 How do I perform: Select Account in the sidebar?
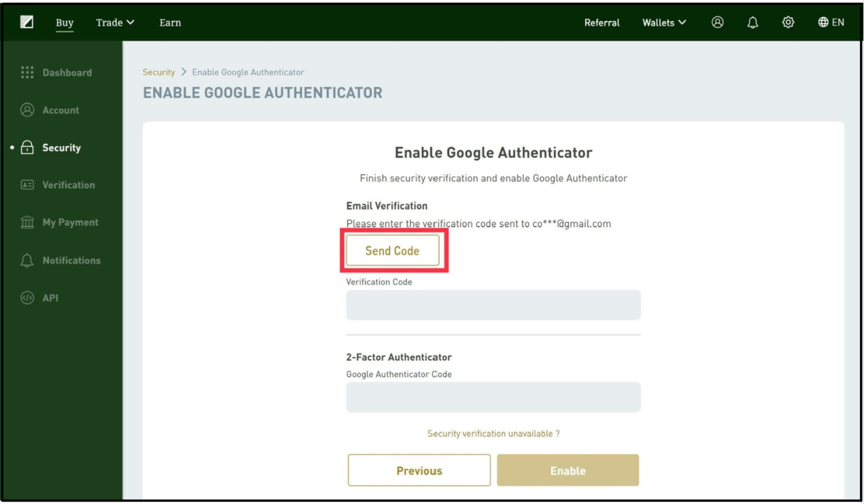tap(61, 110)
